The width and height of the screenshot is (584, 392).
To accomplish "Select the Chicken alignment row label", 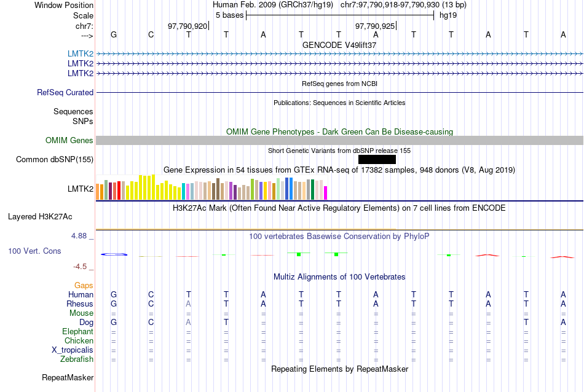I will coord(79,341).
